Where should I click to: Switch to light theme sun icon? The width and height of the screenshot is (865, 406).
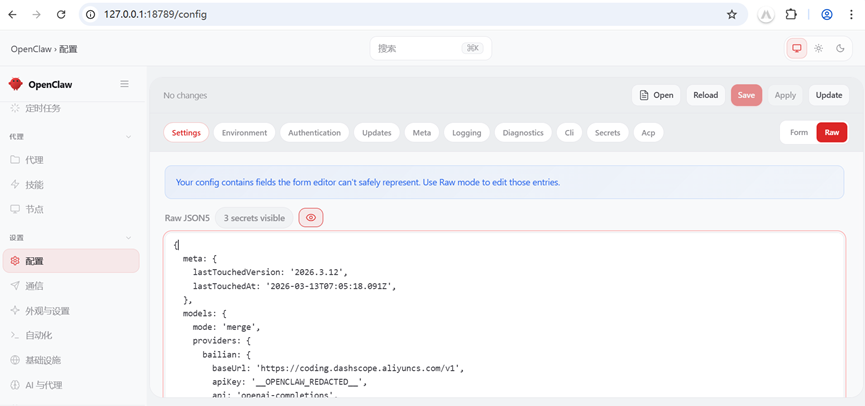tap(819, 49)
